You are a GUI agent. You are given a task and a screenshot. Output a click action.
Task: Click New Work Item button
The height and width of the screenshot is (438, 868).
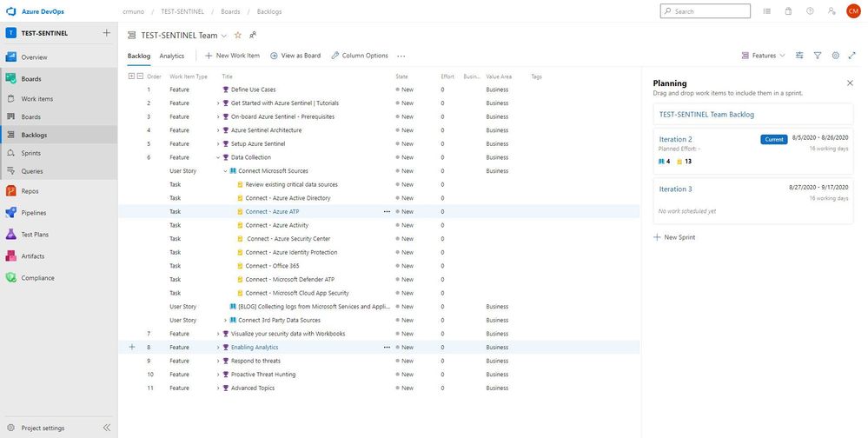point(232,56)
